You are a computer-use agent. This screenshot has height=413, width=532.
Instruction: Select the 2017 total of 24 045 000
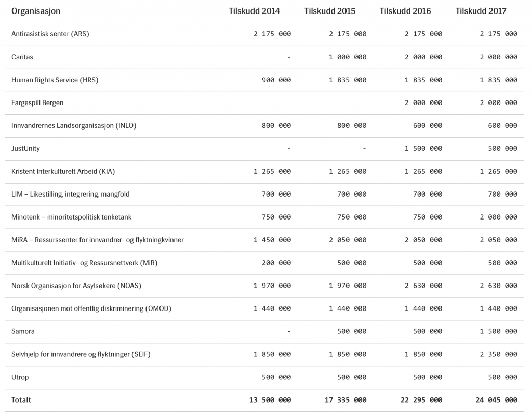(x=496, y=400)
